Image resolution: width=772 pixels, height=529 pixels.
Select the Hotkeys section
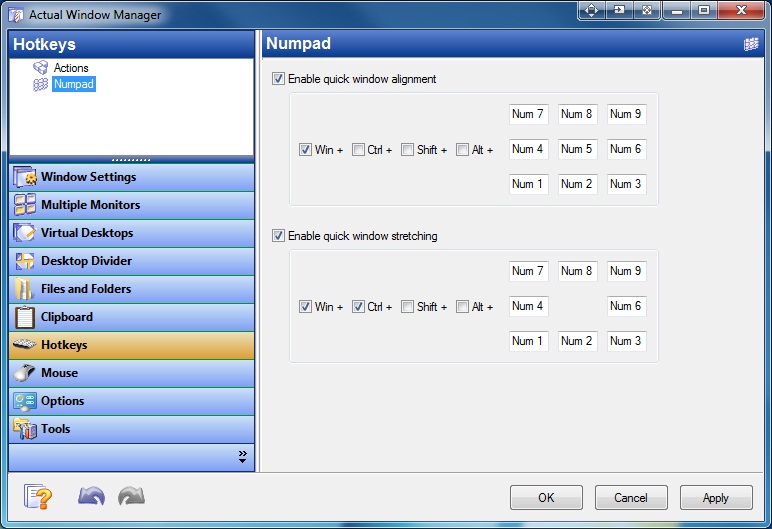131,345
